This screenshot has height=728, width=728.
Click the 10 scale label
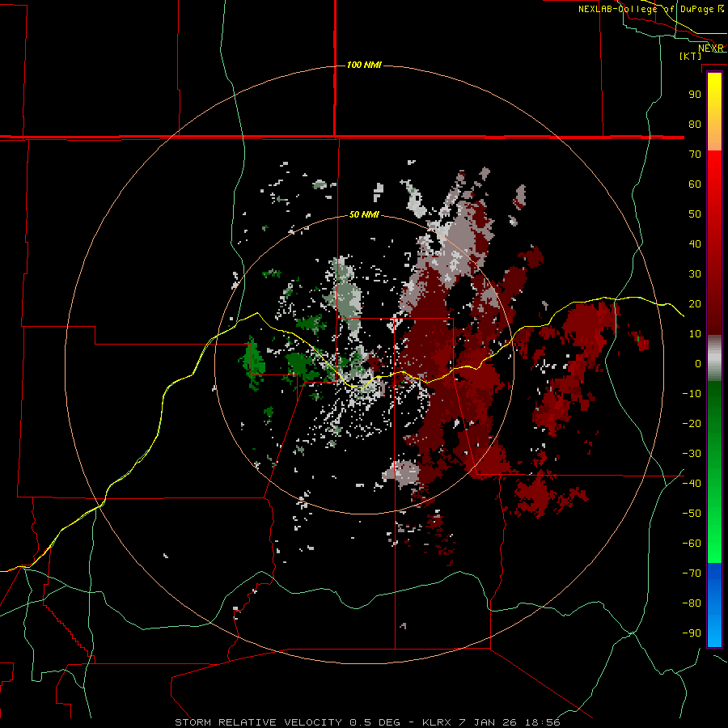click(x=695, y=334)
